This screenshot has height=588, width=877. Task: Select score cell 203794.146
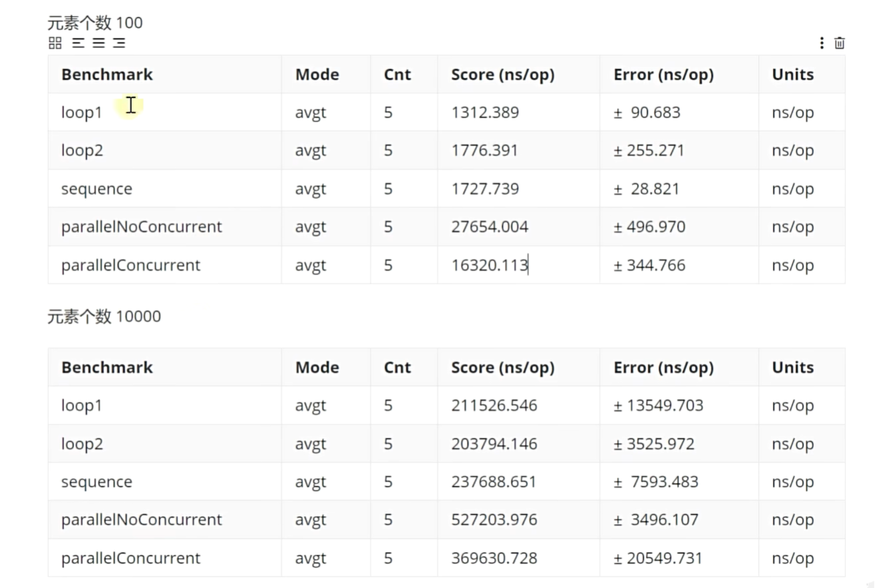[x=494, y=444]
